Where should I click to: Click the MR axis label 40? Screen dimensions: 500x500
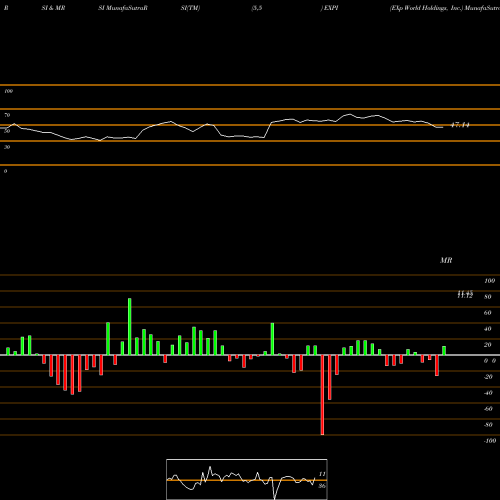tap(488, 329)
